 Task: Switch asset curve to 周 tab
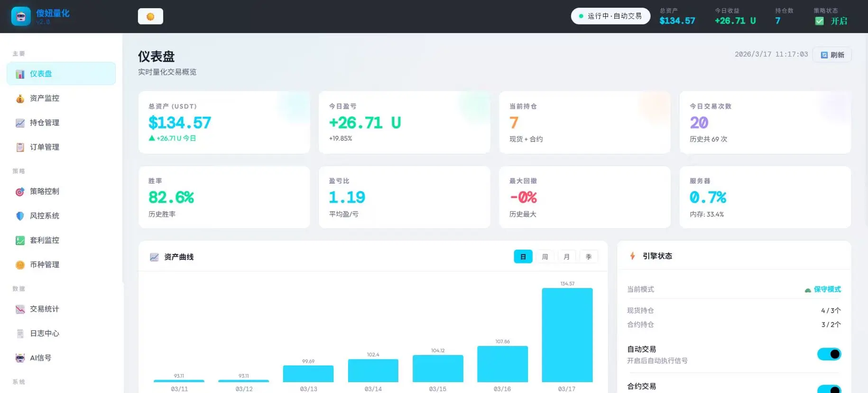(x=545, y=257)
